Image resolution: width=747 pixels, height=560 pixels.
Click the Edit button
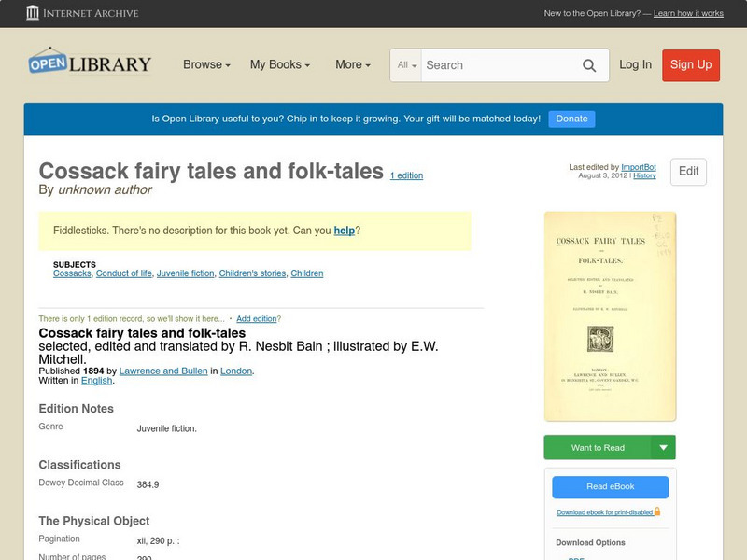[687, 172]
